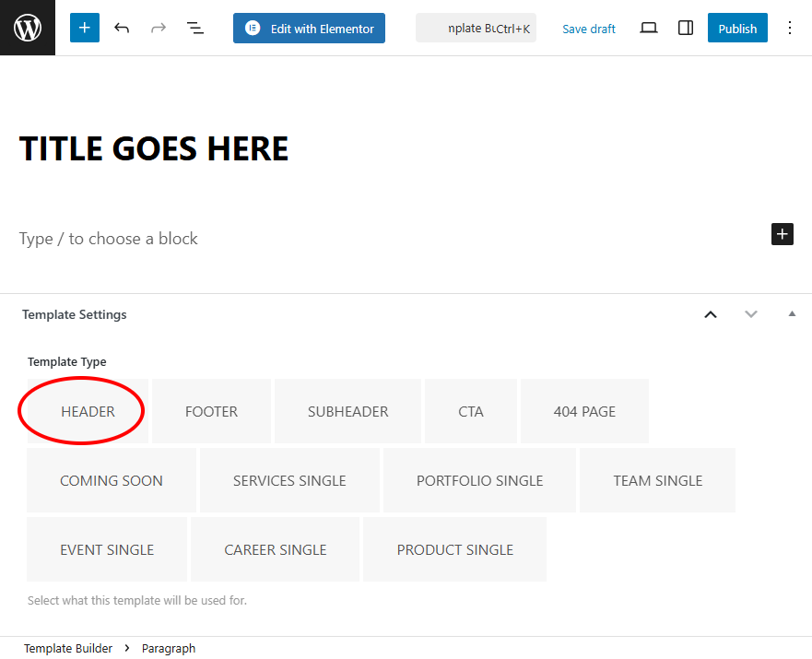Click the WordPress logo icon
This screenshot has height=659, width=812.
[x=28, y=28]
